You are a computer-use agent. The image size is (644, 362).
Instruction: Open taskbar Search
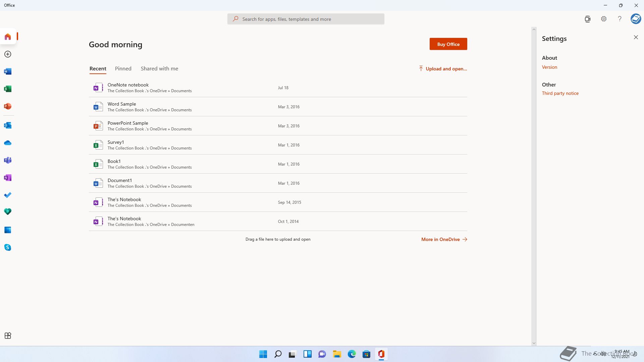pos(278,354)
